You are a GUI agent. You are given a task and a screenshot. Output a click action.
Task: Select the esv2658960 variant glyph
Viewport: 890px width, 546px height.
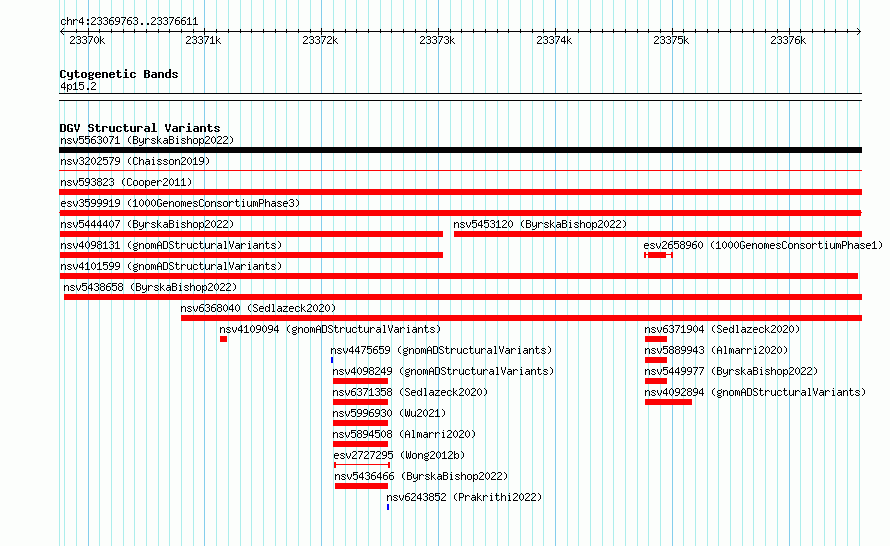658,255
